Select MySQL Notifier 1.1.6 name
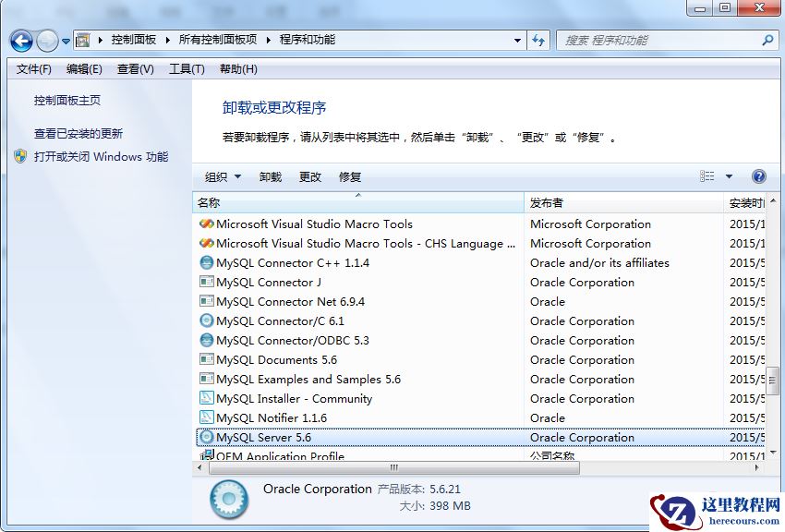Screen dimensions: 785x532 [x=272, y=417]
